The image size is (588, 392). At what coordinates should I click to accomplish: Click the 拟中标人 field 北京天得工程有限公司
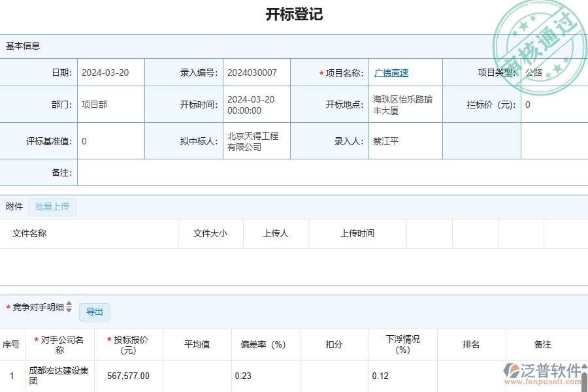255,140
